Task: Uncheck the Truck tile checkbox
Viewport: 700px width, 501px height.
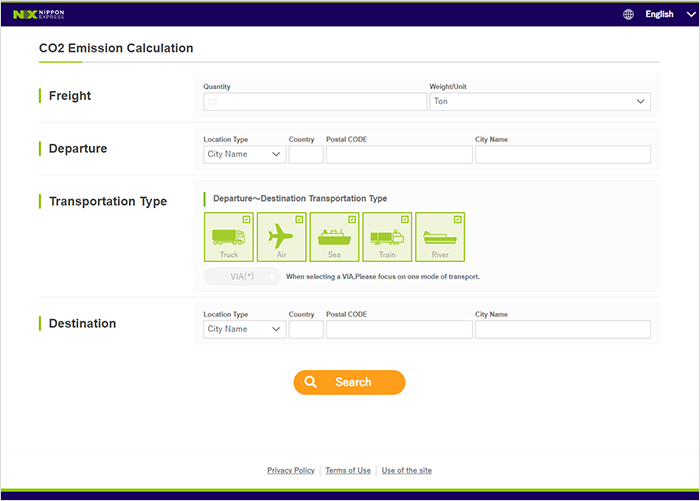Action: point(246,219)
